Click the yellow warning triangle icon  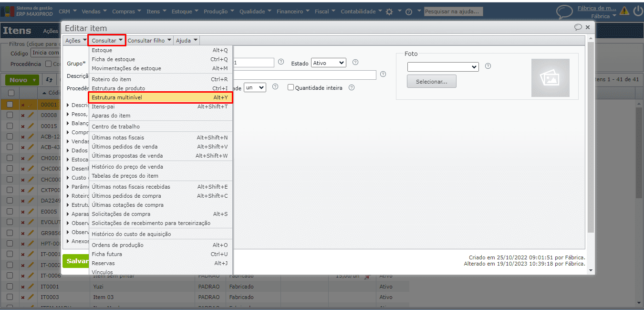pyautogui.click(x=624, y=11)
